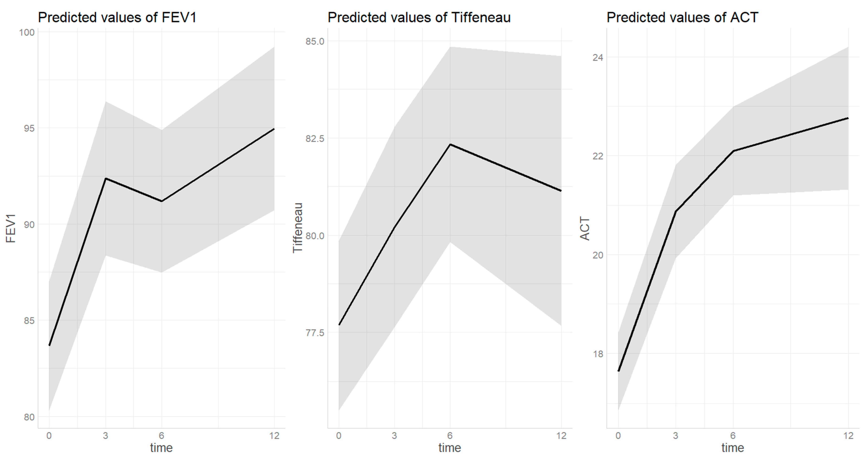Click the 100 tick on FEV1 axis

(x=27, y=32)
